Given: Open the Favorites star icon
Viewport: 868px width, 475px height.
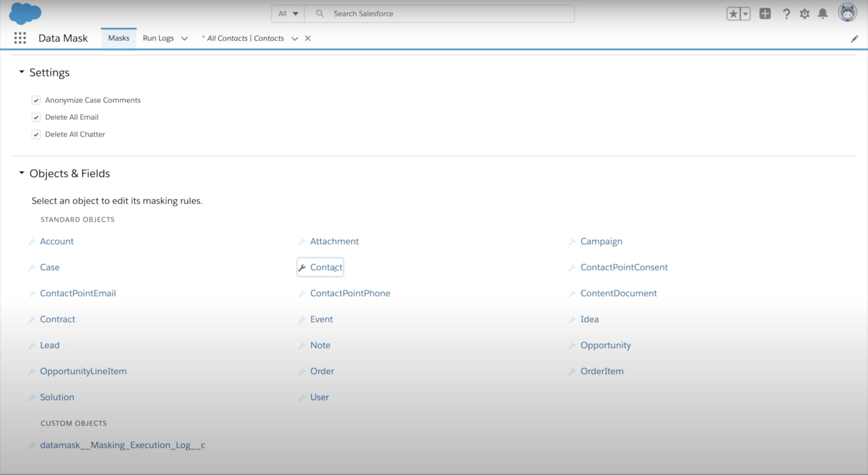Looking at the screenshot, I should (x=733, y=14).
